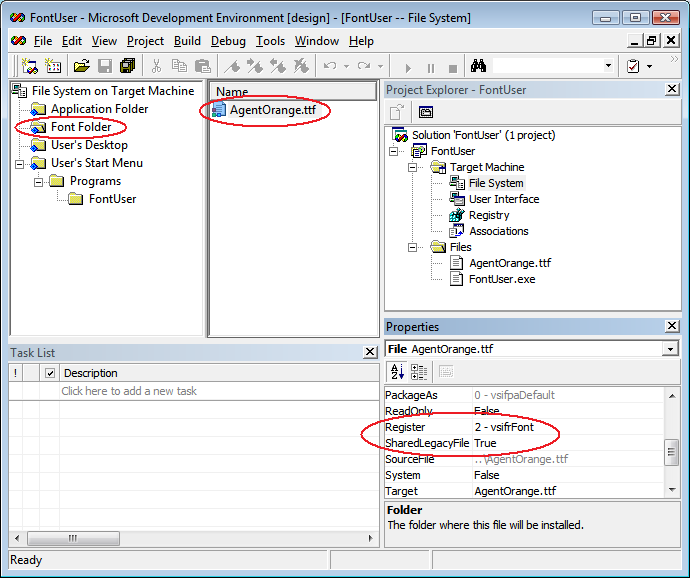690x578 pixels.
Task: Open the Help menu
Action: (x=361, y=41)
